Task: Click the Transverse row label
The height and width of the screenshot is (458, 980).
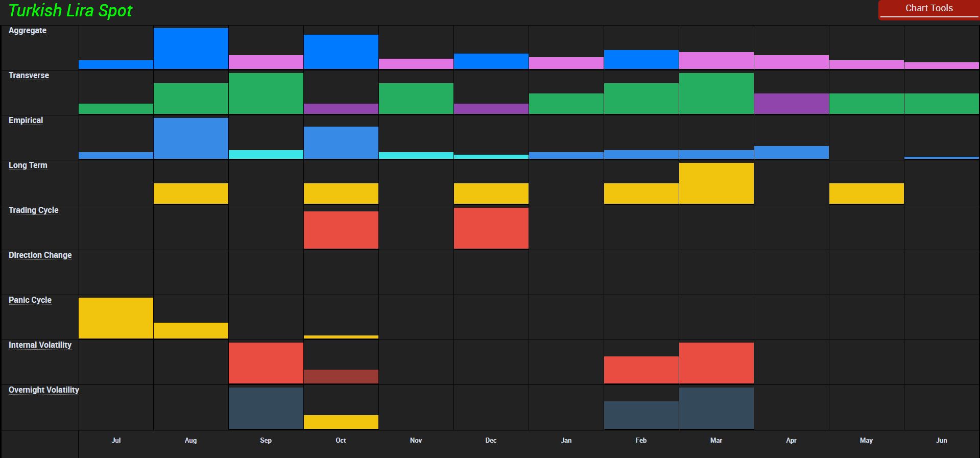Action: click(x=29, y=76)
